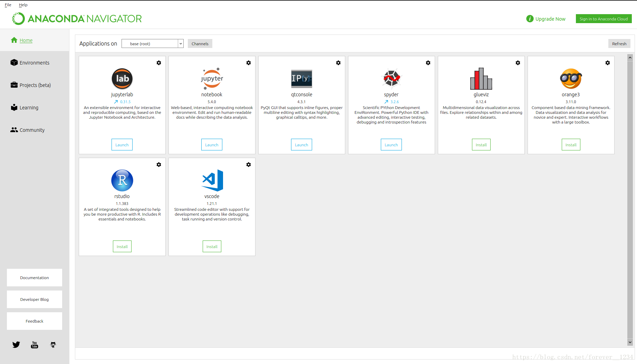Click the qtconsole version 4.3.1 text
Screen dimensions: 637x364
[x=301, y=102]
